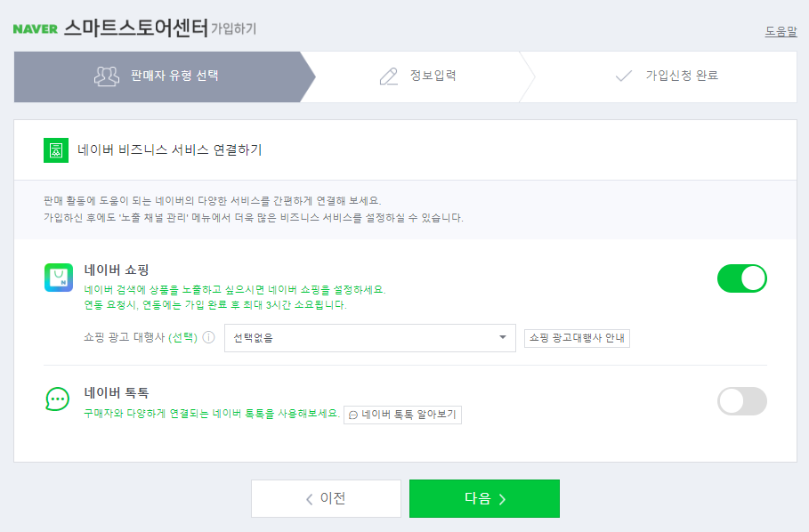Click the 쇼핑 광고대행사 안내 button
809x532 pixels.
[x=577, y=338]
